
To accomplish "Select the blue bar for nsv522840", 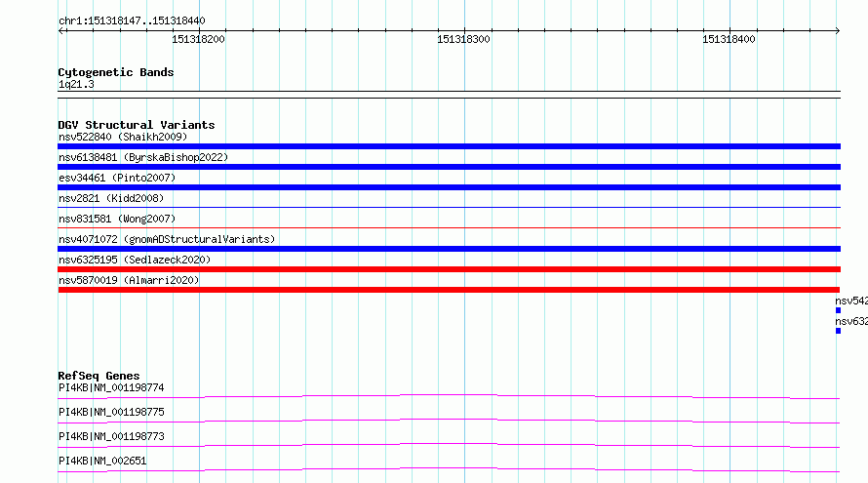I will (x=449, y=146).
